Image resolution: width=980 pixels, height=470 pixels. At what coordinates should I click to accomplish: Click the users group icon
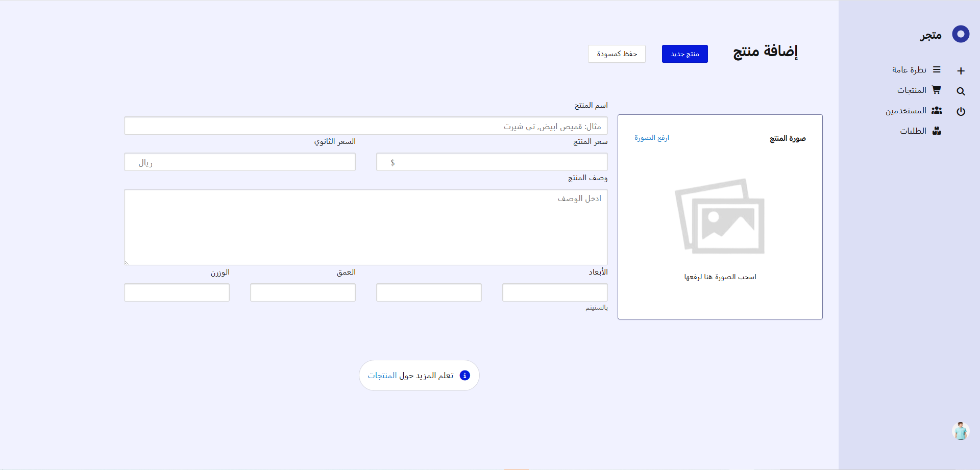(x=936, y=110)
